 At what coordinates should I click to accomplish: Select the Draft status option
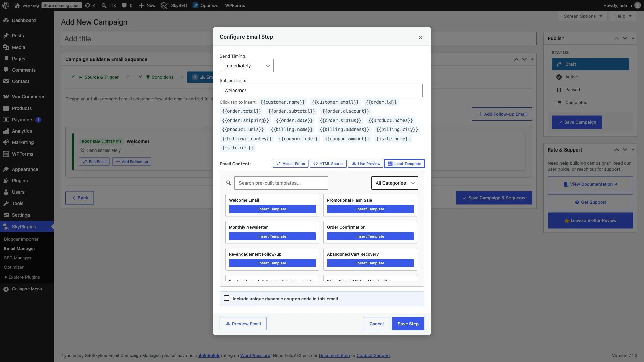590,64
